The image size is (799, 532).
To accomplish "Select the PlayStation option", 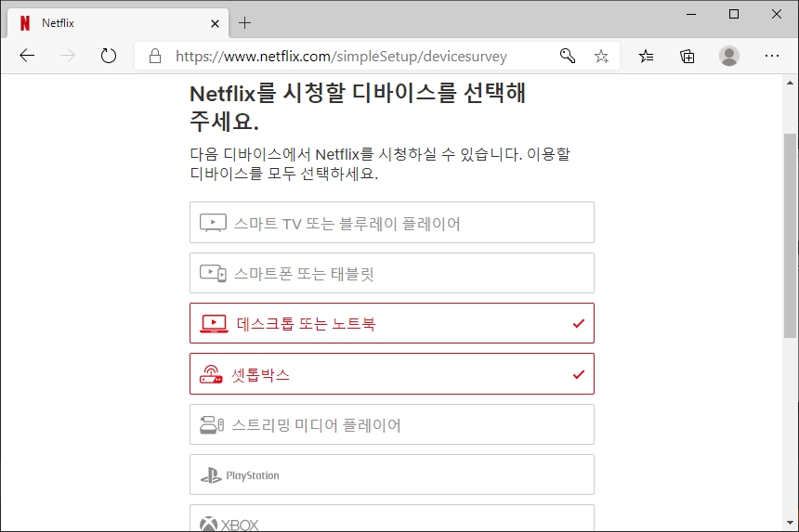I will tap(392, 474).
